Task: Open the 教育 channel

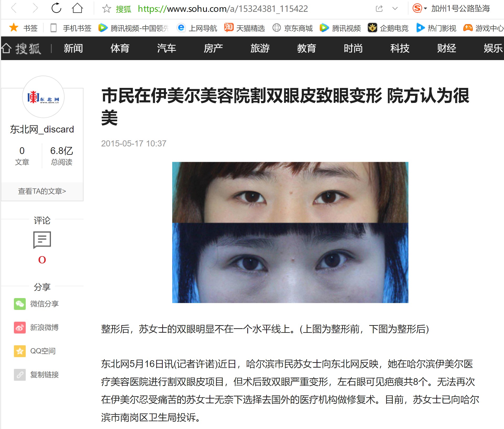Action: [x=307, y=48]
